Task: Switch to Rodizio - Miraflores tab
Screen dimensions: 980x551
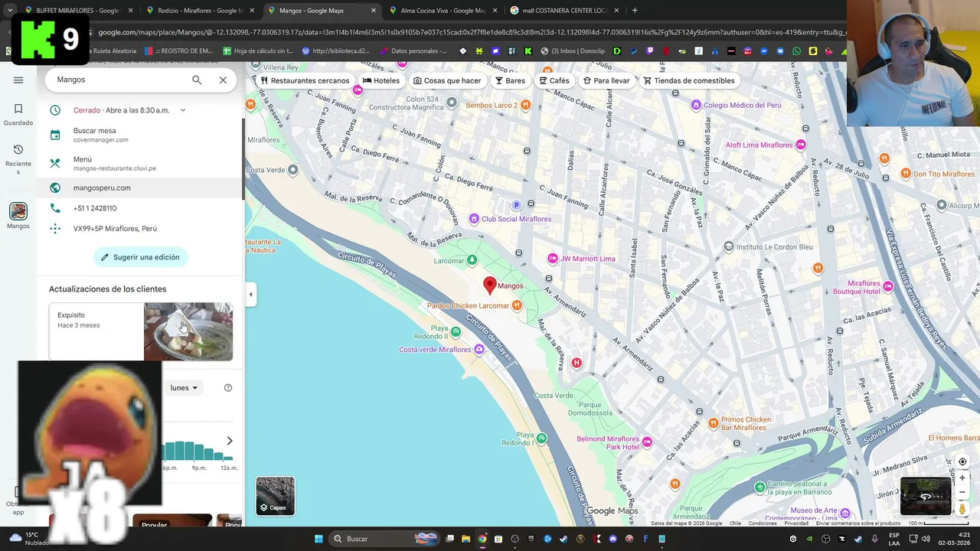Action: point(199,11)
